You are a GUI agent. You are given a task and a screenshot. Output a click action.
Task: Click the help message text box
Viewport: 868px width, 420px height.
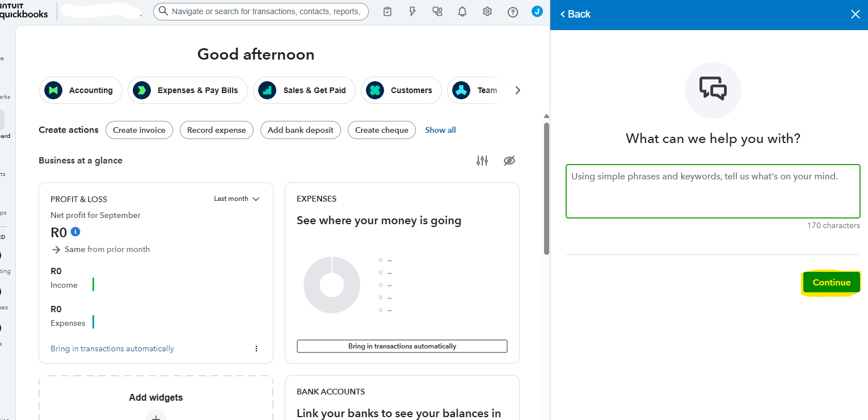pos(713,191)
